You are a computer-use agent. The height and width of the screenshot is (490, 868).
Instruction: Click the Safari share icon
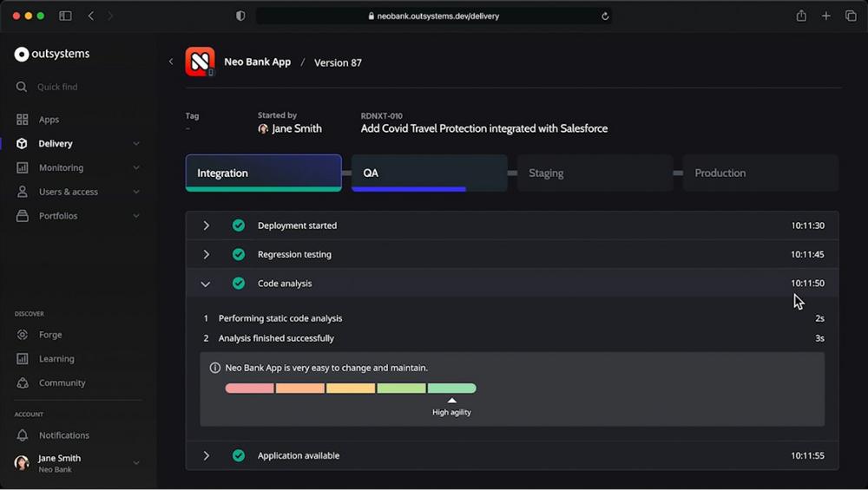(801, 16)
